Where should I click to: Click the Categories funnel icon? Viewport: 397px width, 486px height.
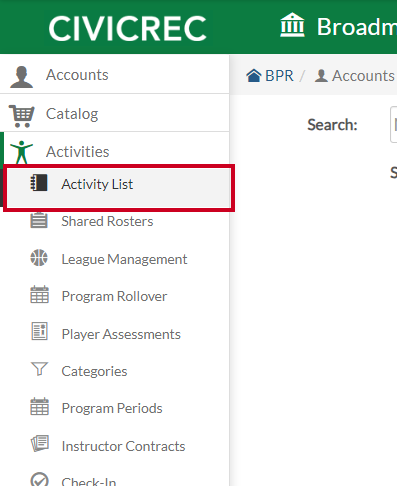pos(39,369)
